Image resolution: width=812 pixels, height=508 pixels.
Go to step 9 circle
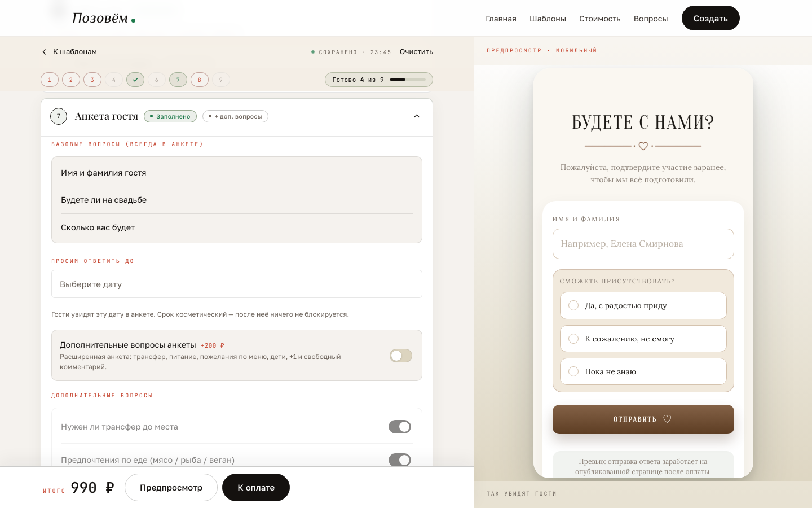221,80
